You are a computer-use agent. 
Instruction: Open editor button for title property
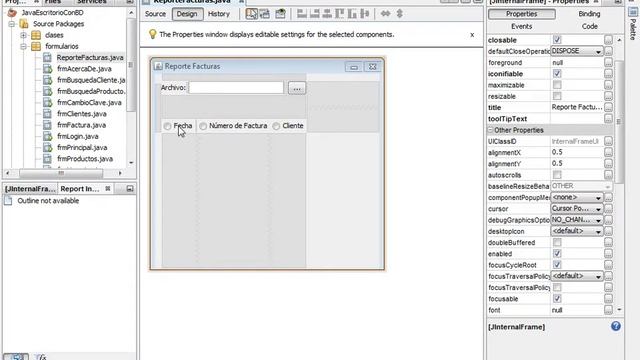coord(608,107)
